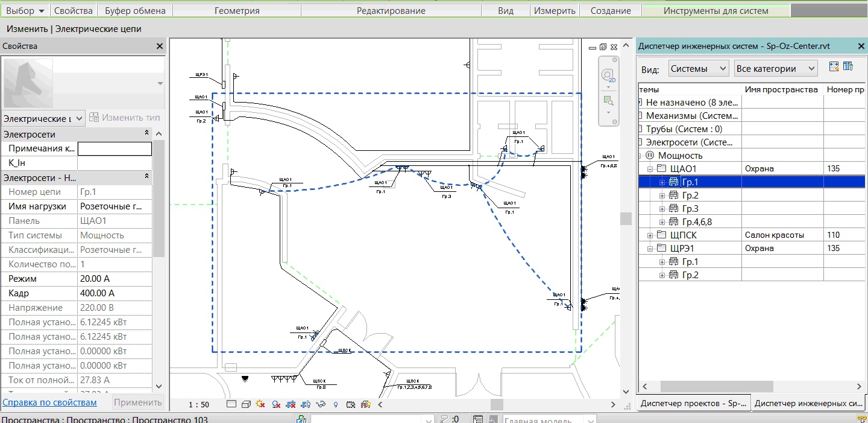The width and height of the screenshot is (868, 423).
Task: Toggle Reveal Hidden Elements lightbulb icon
Action: (336, 404)
